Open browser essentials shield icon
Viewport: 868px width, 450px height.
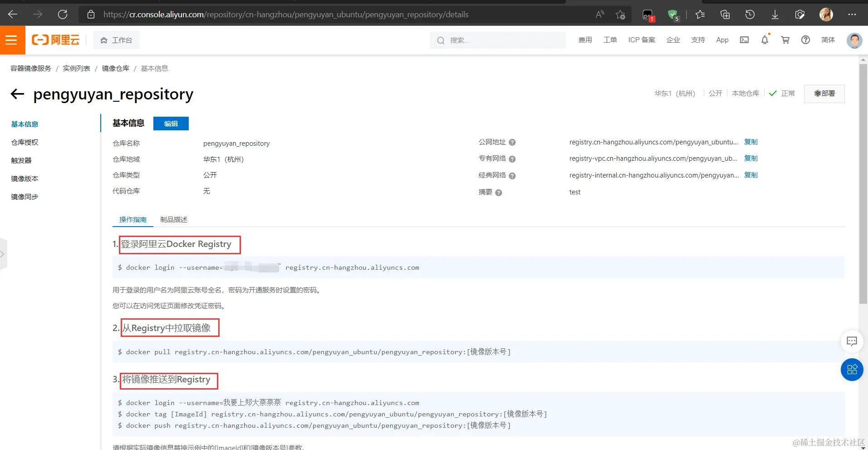800,15
